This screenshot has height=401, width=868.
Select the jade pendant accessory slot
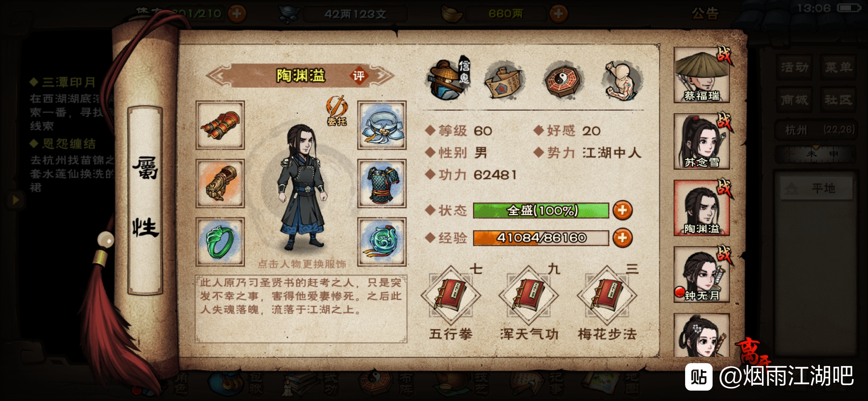(x=382, y=242)
